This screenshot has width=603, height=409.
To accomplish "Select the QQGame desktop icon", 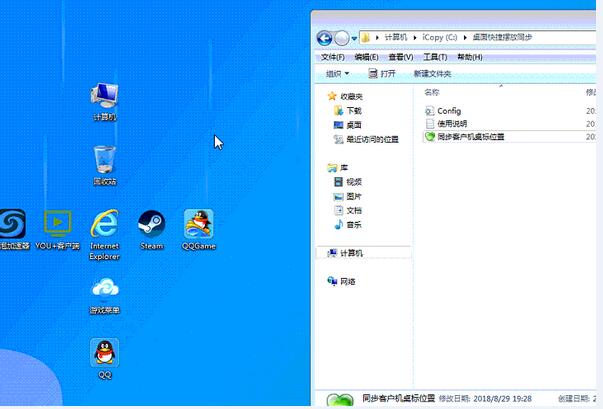I will point(198,230).
